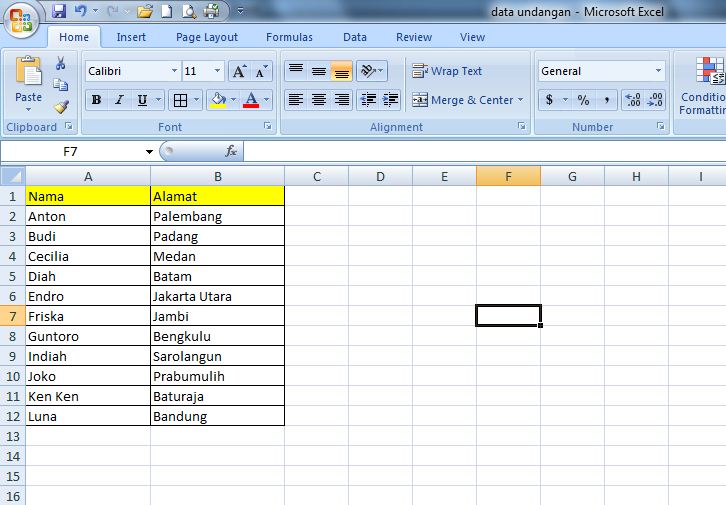Toggle underline formatting
Screen dimensions: 726x505
pyautogui.click(x=142, y=100)
